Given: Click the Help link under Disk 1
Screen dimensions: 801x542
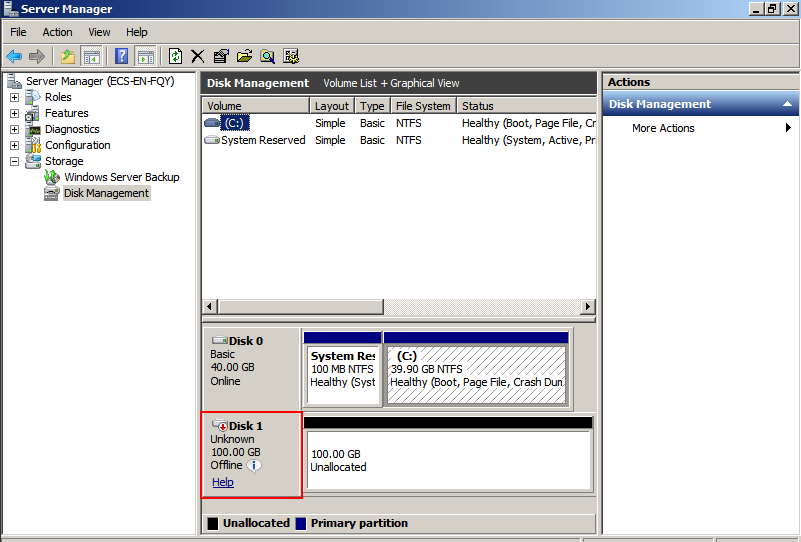Looking at the screenshot, I should pos(223,482).
